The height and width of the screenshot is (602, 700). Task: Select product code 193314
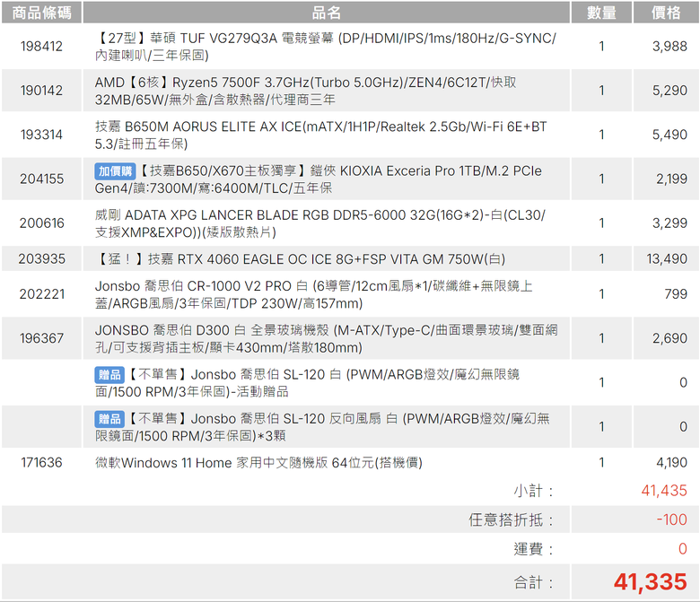point(41,135)
